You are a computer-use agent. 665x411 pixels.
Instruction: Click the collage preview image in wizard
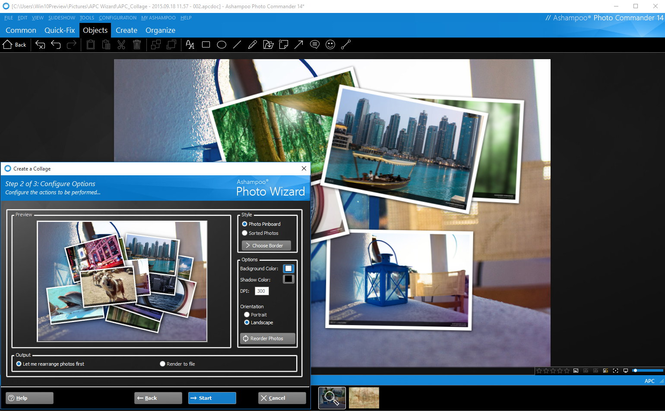pyautogui.click(x=122, y=281)
